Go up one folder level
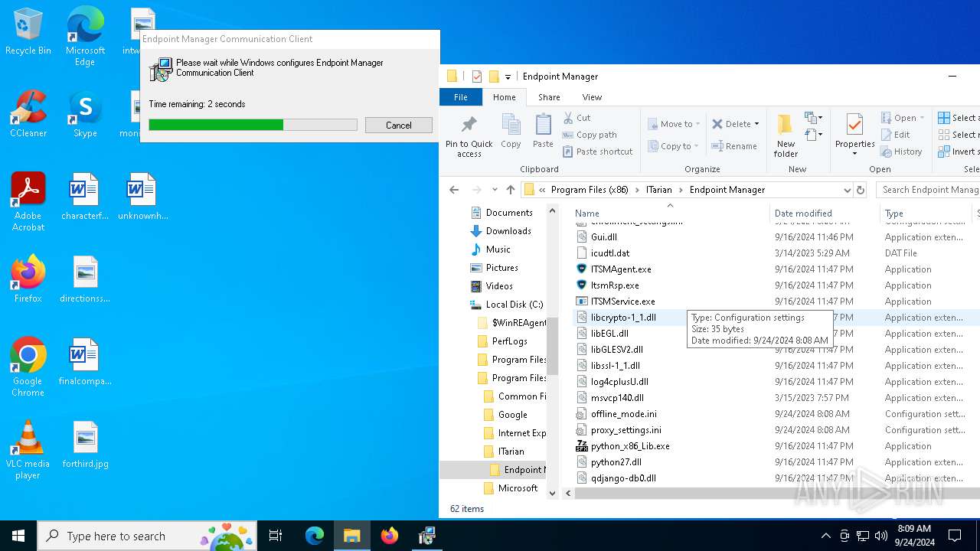Image resolution: width=980 pixels, height=551 pixels. pyautogui.click(x=511, y=190)
